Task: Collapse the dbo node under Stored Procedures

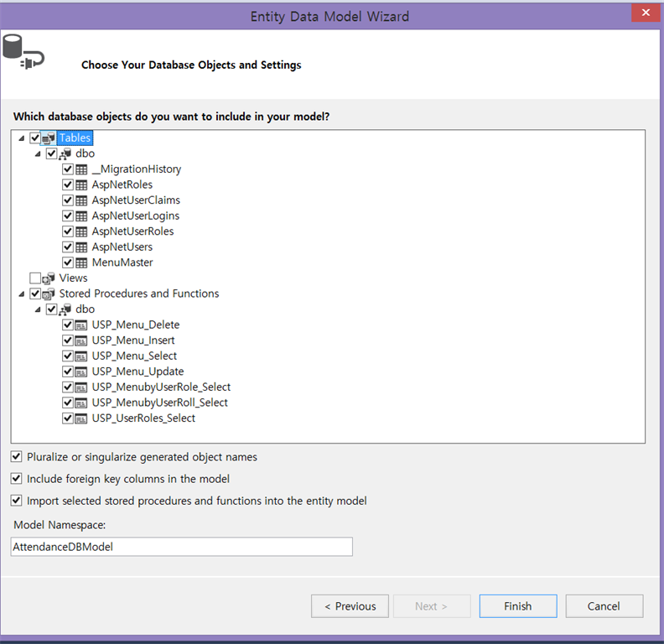Action: pyautogui.click(x=38, y=309)
